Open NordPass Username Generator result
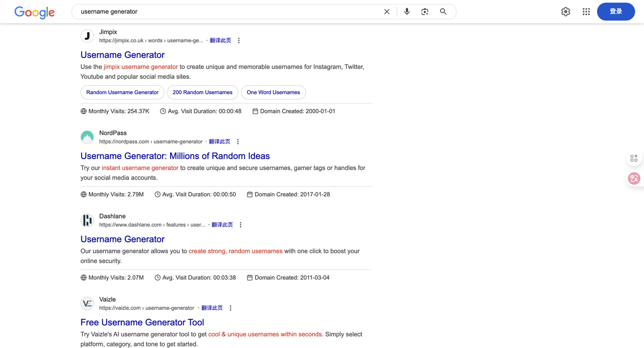644x348 pixels. [x=175, y=156]
